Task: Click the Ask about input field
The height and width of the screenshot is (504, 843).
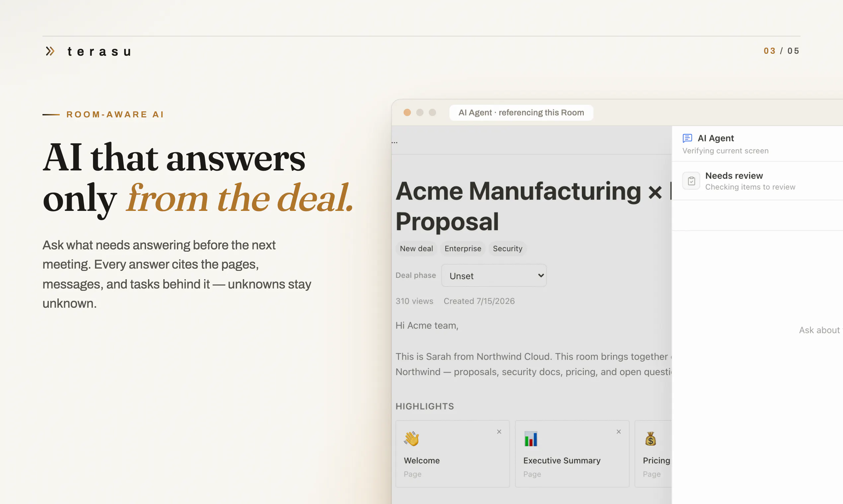Action: pyautogui.click(x=820, y=330)
